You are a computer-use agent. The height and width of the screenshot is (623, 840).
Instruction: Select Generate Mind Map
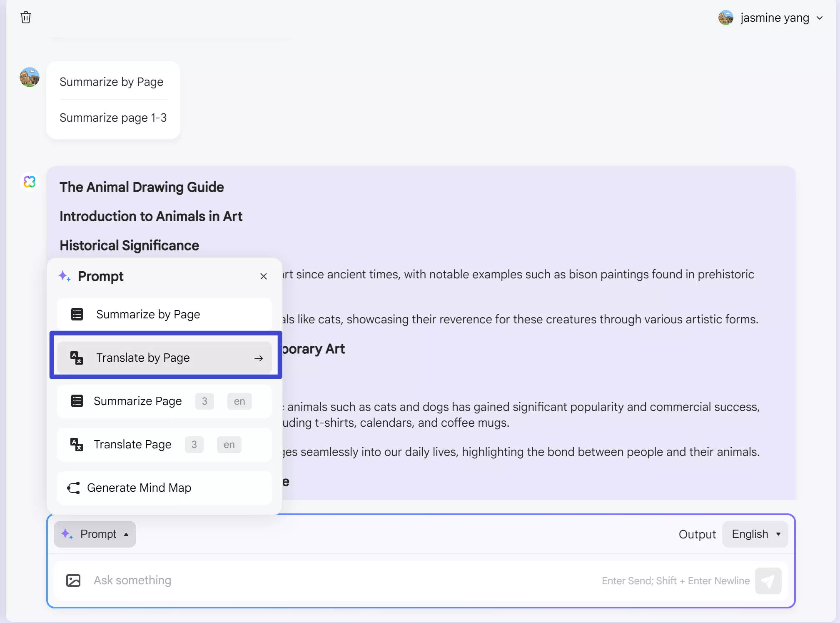(139, 488)
